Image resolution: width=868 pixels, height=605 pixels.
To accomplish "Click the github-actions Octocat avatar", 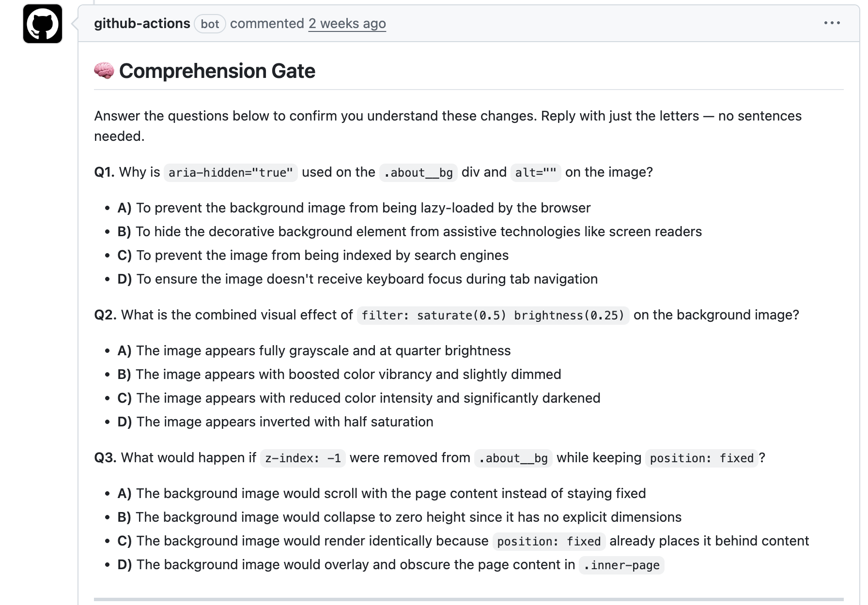I will (x=42, y=23).
